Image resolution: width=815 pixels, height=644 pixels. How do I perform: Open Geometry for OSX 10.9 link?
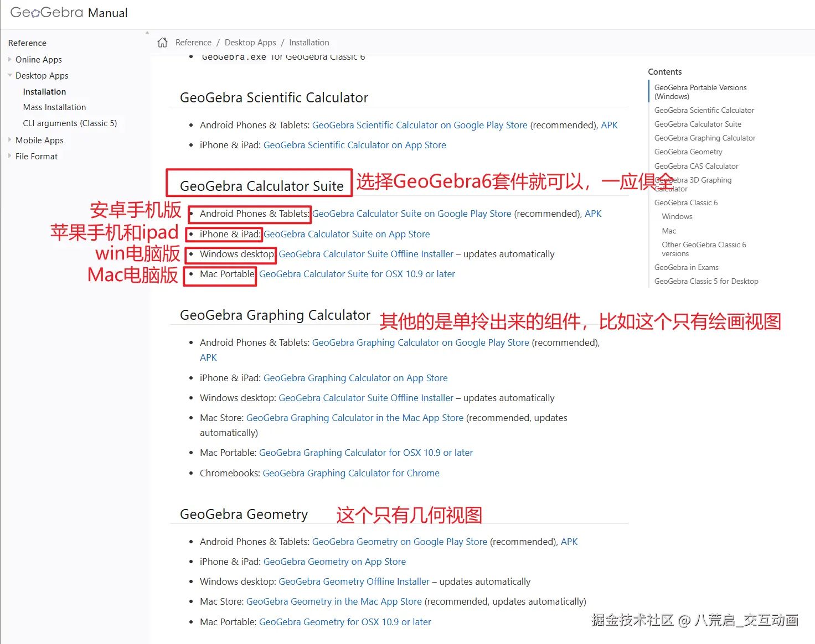(x=345, y=622)
